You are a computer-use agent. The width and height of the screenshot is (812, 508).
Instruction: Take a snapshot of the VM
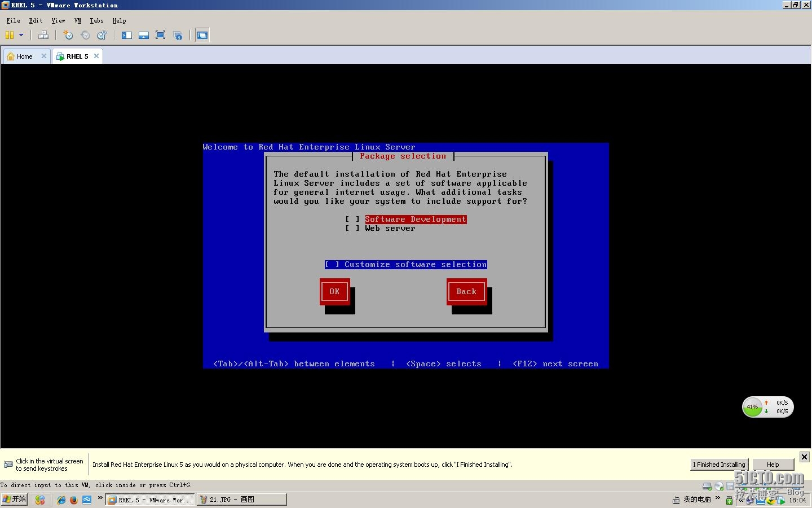[68, 35]
